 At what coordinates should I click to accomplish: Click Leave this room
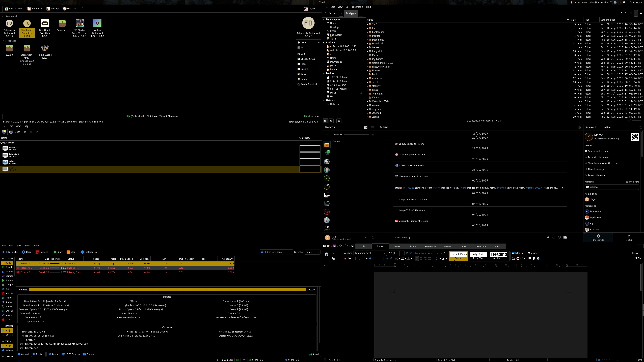point(596,175)
